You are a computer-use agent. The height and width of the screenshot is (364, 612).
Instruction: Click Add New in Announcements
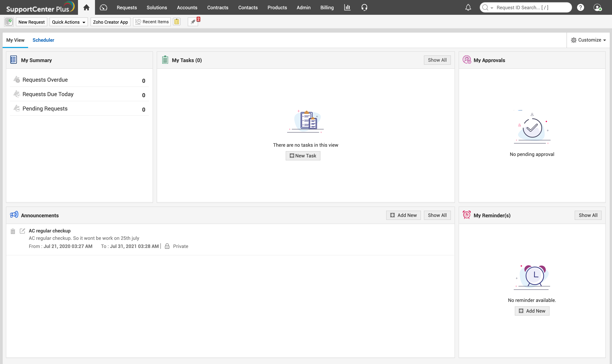pyautogui.click(x=403, y=215)
